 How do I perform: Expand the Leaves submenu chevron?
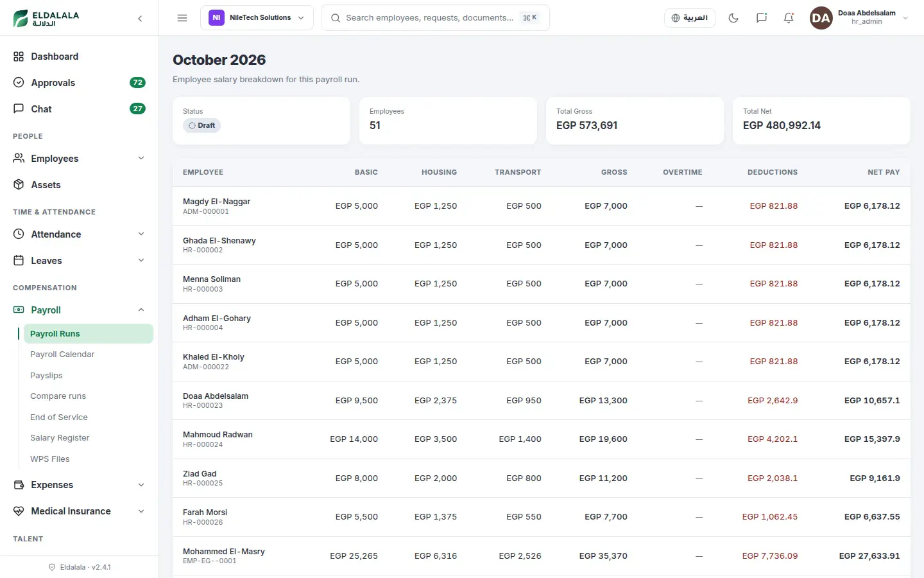coord(141,261)
